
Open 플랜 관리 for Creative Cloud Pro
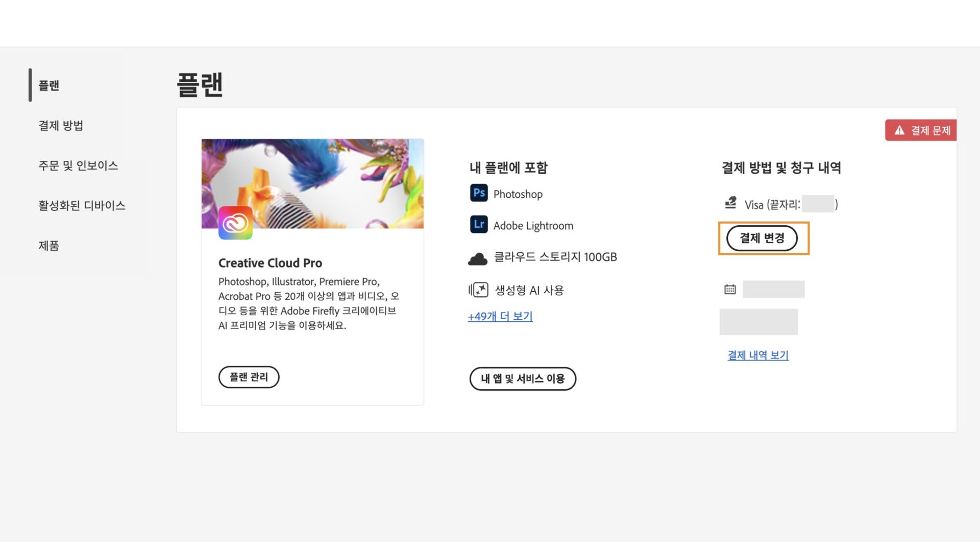click(x=249, y=377)
